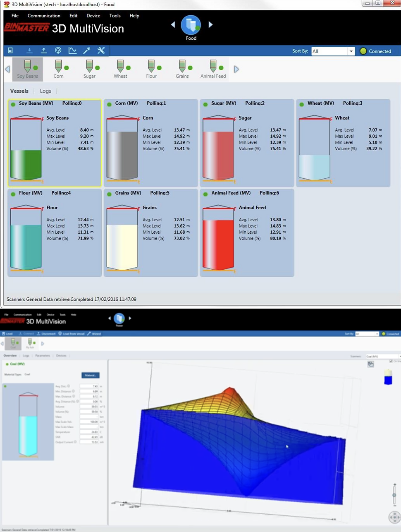Click the next-vessels arrow after Fly Ash
This screenshot has width=401, height=532.
point(42,343)
